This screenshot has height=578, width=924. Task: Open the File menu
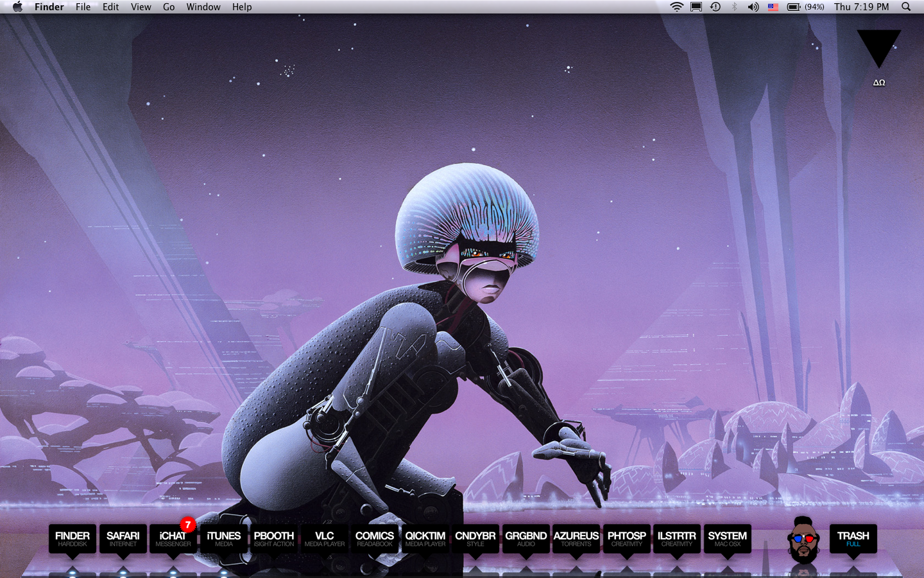[x=83, y=7]
